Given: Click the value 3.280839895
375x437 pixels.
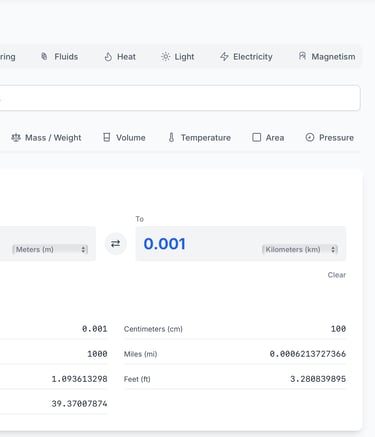Looking at the screenshot, I should point(318,379).
